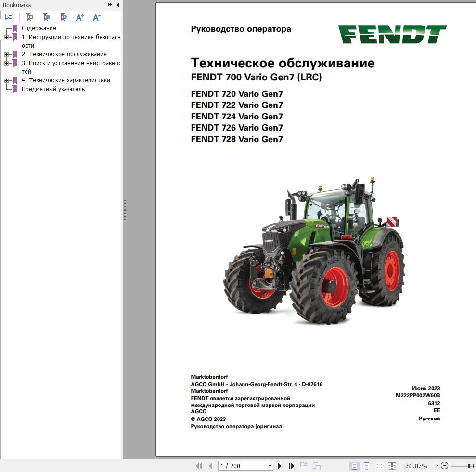Click the 'Bookmarks' panel title
The width and height of the screenshot is (476, 472).
17,5
